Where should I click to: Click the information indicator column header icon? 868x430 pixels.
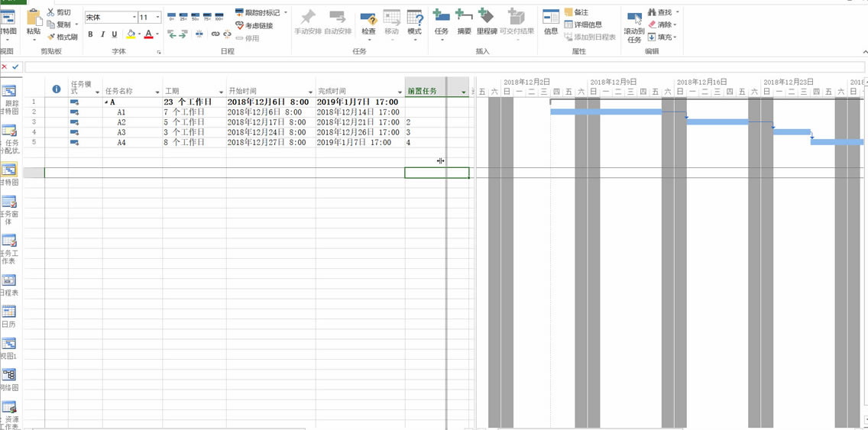coord(57,89)
